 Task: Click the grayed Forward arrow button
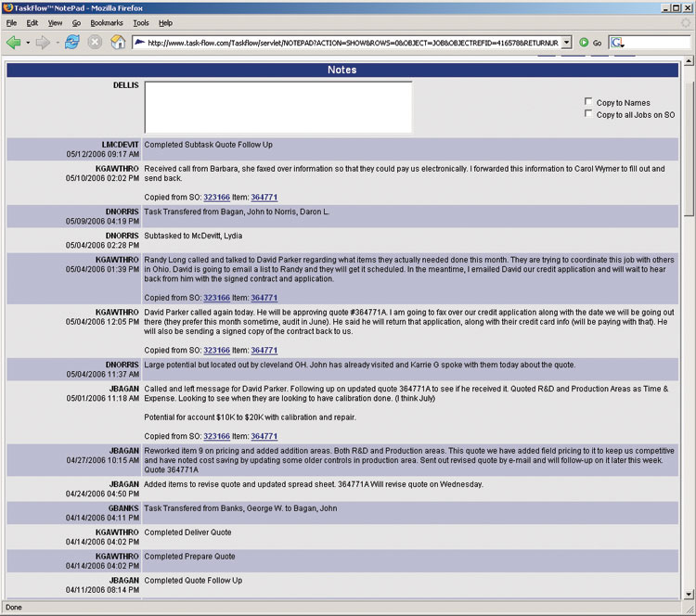43,43
